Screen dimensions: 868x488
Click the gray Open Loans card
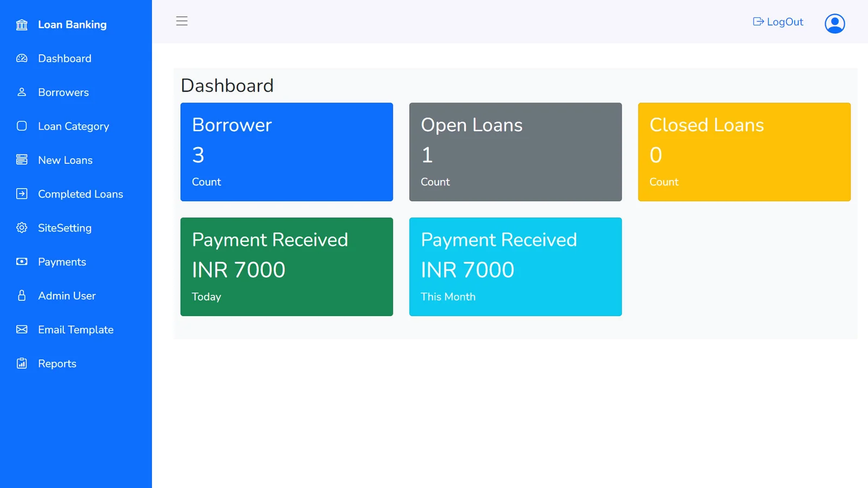pos(515,152)
